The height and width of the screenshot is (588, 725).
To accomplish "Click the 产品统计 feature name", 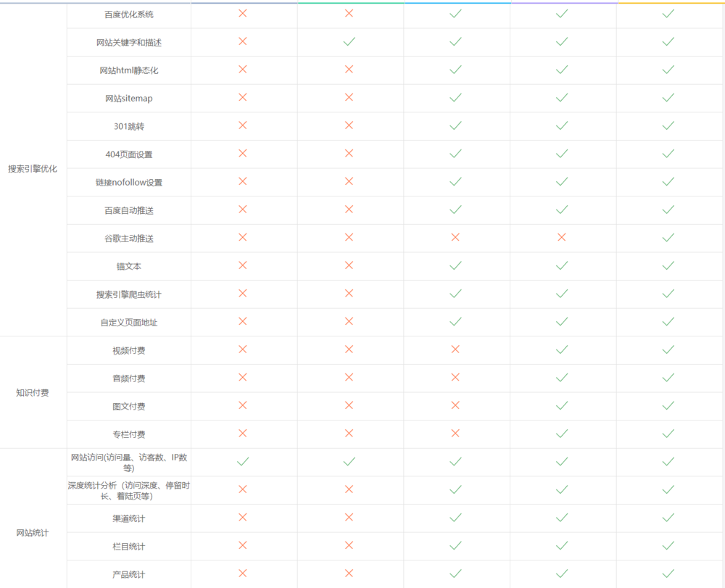I will 129,575.
